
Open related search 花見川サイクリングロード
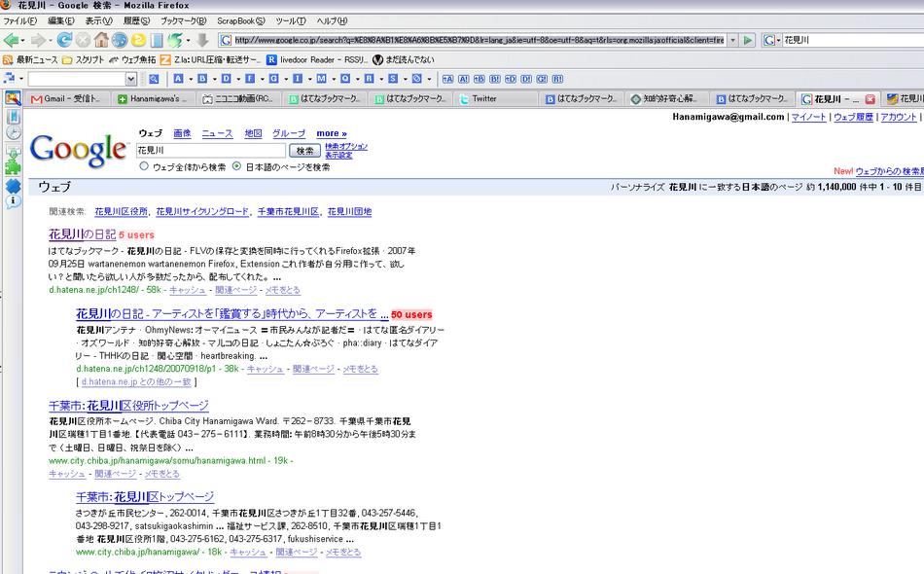point(202,211)
